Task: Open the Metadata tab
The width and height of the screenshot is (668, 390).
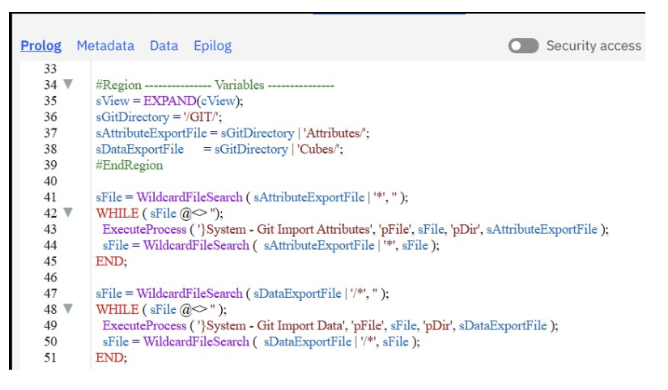Action: click(x=105, y=46)
